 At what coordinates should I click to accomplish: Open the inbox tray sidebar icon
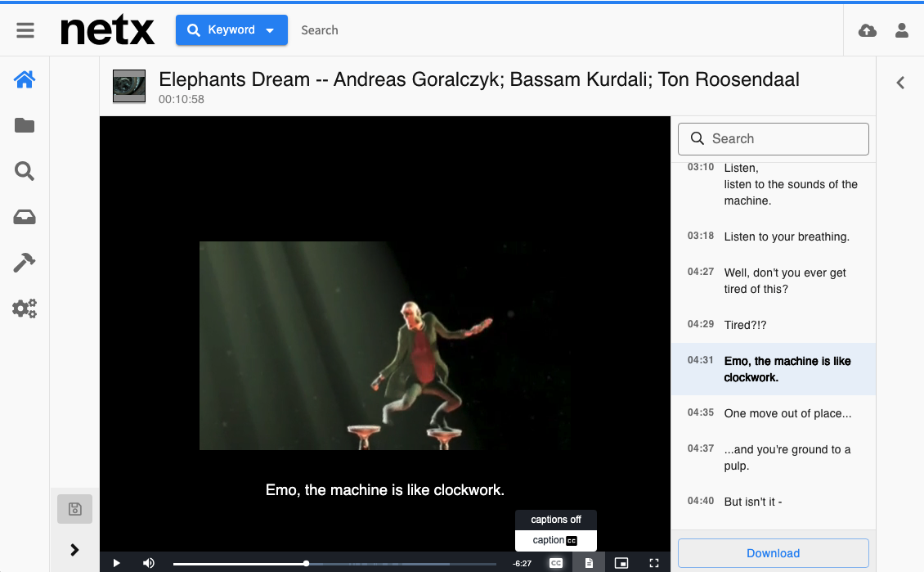point(25,217)
